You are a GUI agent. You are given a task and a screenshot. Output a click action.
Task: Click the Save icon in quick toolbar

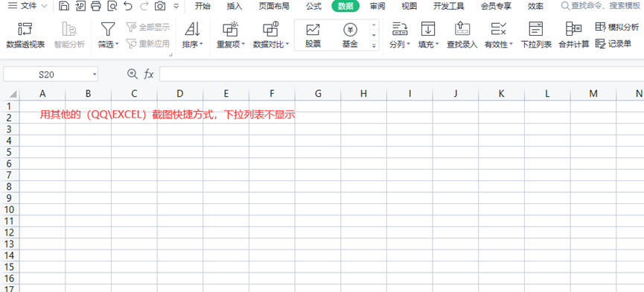[63, 6]
